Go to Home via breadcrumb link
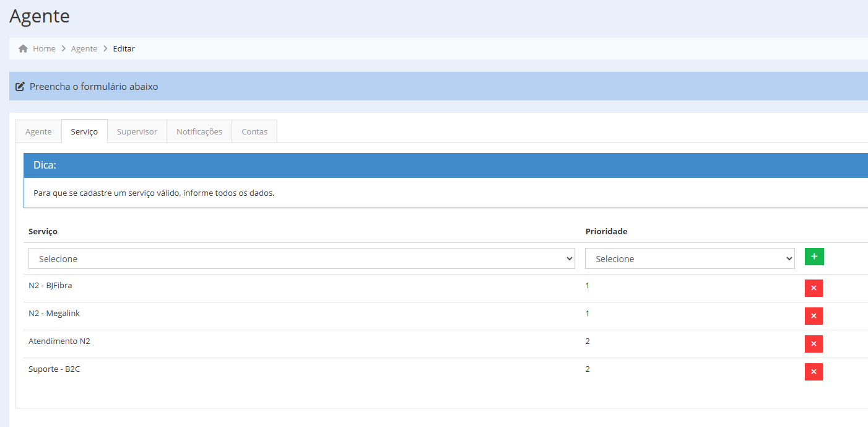The width and height of the screenshot is (868, 427). tap(44, 48)
